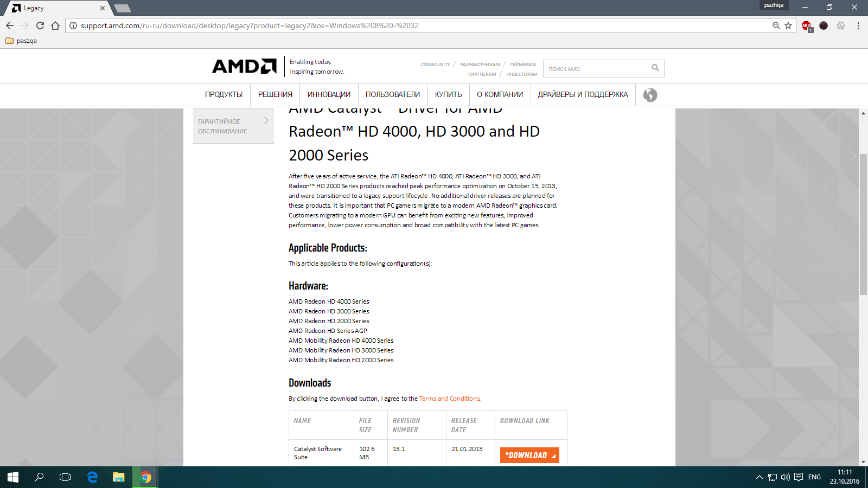This screenshot has width=868, height=488.
Task: Bookmark this page with the star icon
Action: point(788,25)
